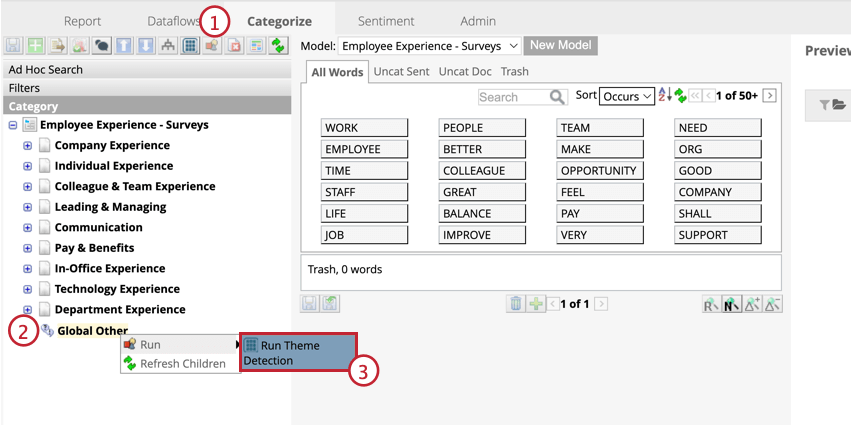Click the blue grid theme detection toolbar icon
Image resolution: width=851 pixels, height=425 pixels.
(189, 46)
